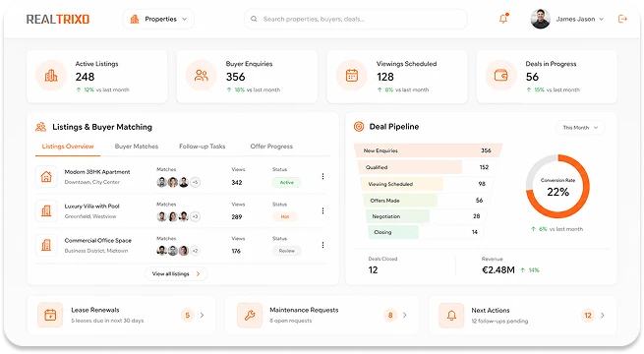644x354 pixels.
Task: Click the Conversion Rate donut chart
Action: tap(557, 187)
